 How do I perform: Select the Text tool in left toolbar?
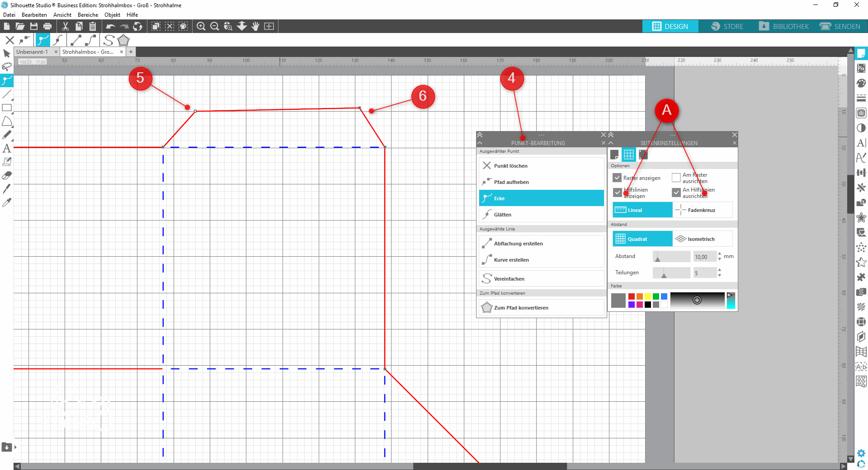coord(7,149)
